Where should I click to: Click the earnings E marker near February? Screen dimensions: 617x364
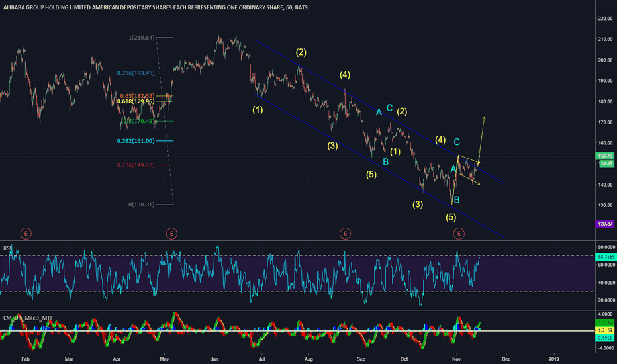[x=26, y=234]
